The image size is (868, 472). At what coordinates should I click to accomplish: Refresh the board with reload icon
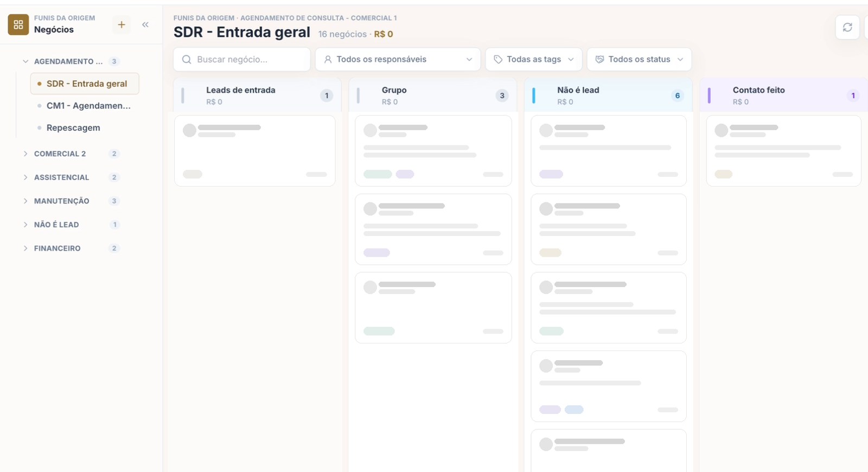point(847,27)
